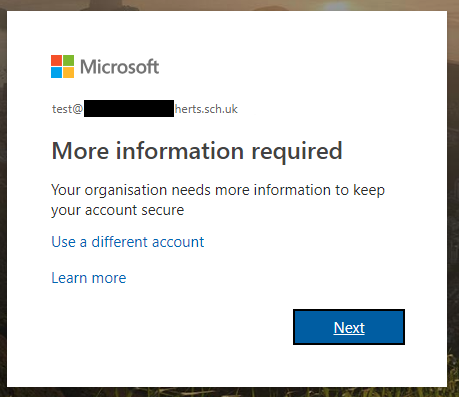
Task: Click the 'Your organisation needs more information' message
Action: (x=218, y=200)
